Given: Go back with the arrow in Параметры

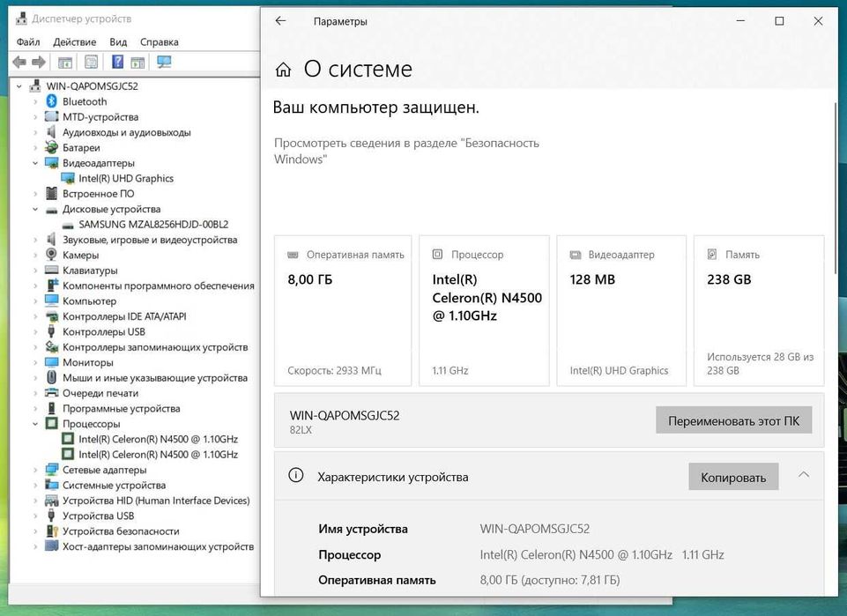Looking at the screenshot, I should 280,21.
